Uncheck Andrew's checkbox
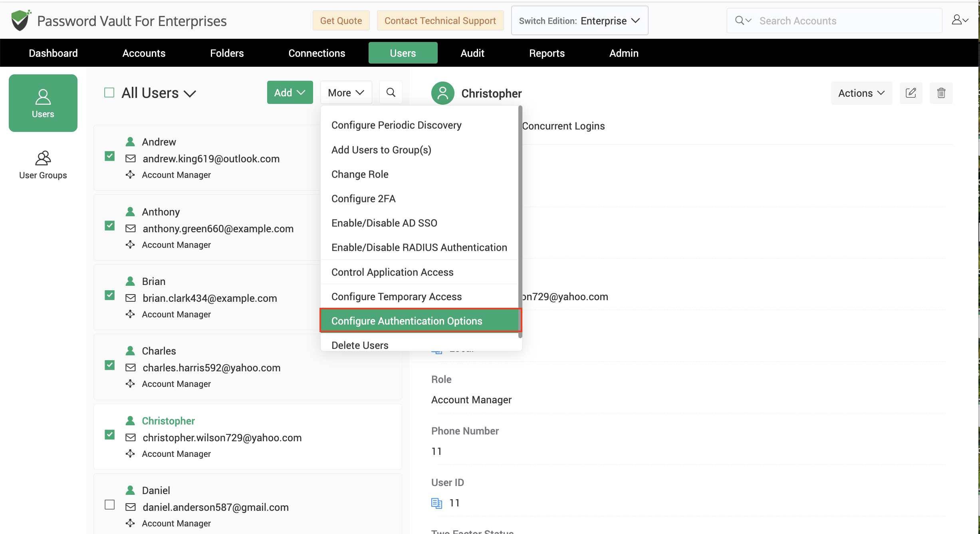 tap(110, 156)
